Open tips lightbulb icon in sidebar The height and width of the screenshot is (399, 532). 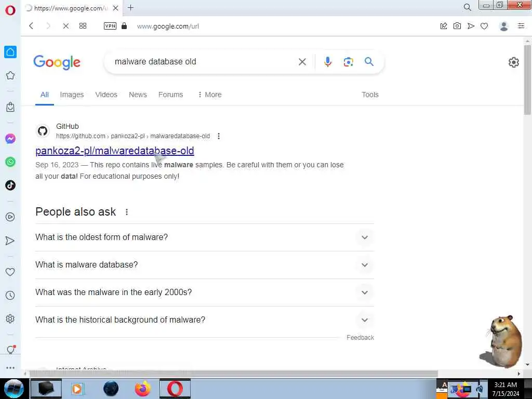click(x=10, y=350)
